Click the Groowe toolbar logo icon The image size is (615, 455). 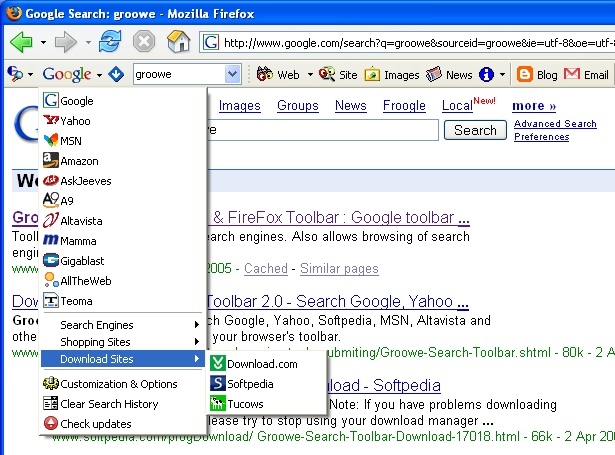tap(15, 74)
